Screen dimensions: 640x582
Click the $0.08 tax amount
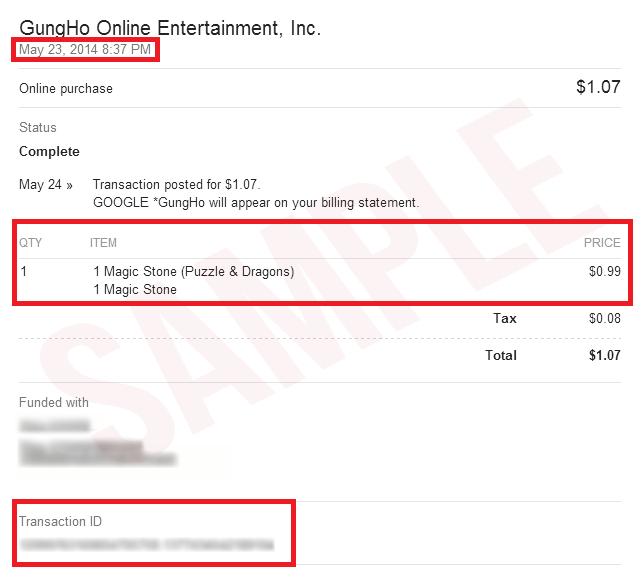[x=604, y=318]
